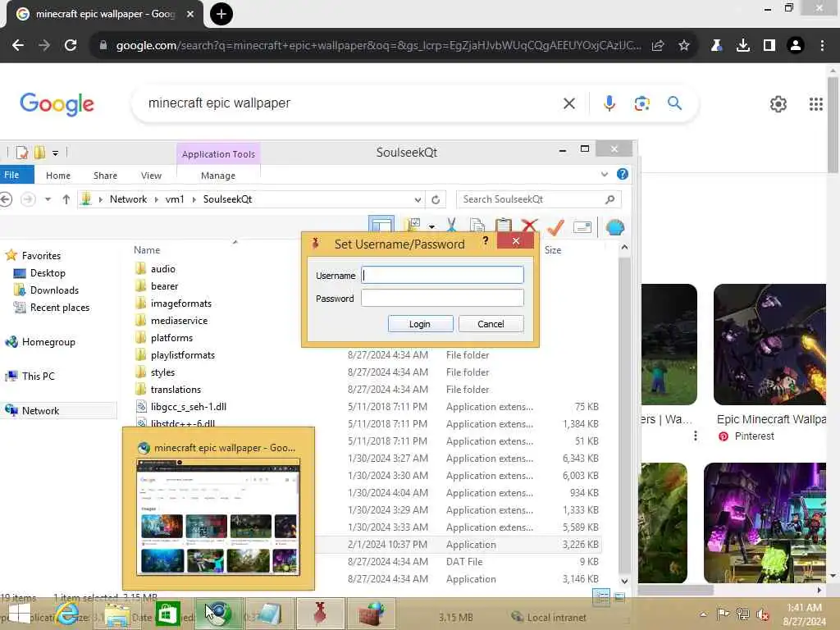
Task: Click the Google Lens image search icon
Action: [x=641, y=103]
